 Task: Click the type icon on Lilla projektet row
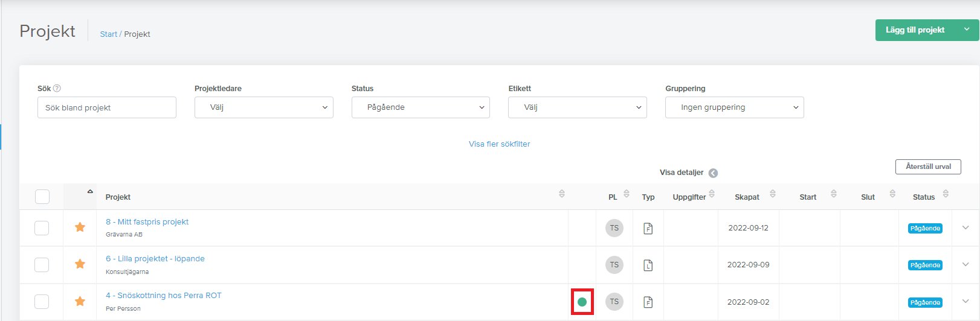pyautogui.click(x=648, y=265)
